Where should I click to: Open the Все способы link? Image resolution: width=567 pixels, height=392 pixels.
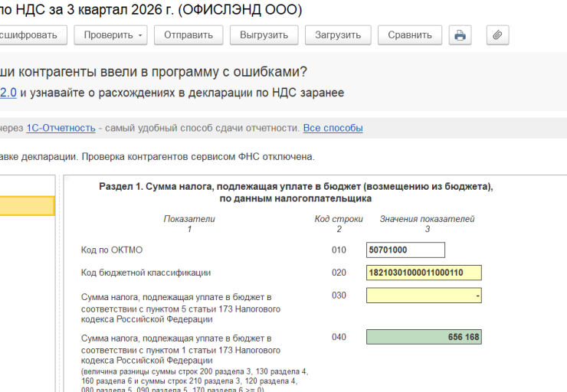tap(333, 128)
